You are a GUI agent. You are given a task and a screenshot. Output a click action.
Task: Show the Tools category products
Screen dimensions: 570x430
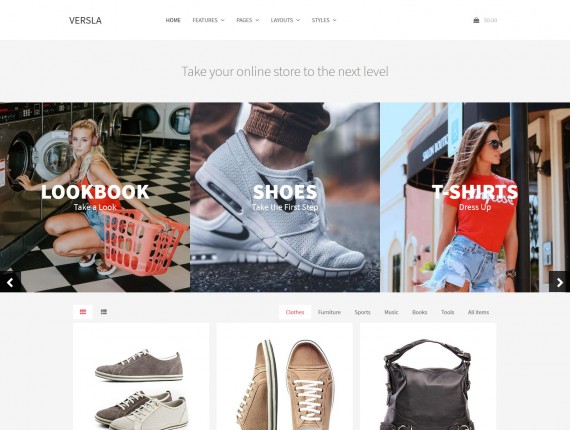(x=447, y=312)
